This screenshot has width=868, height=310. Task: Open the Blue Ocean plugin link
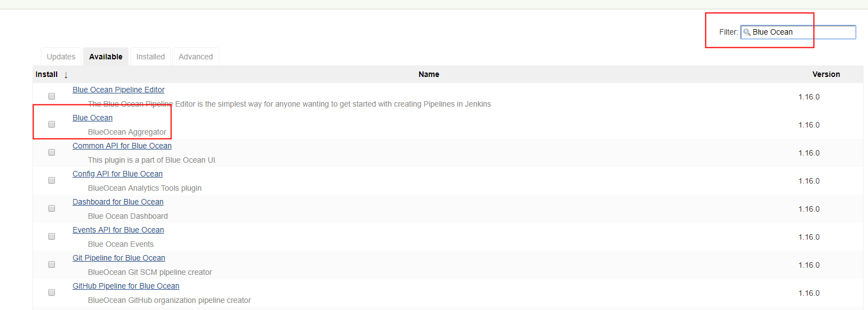coord(92,118)
